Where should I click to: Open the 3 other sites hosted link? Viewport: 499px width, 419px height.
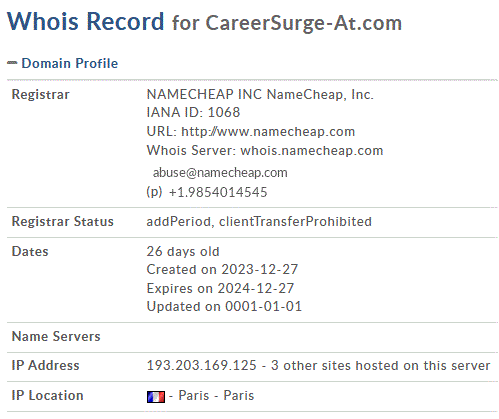(380, 366)
